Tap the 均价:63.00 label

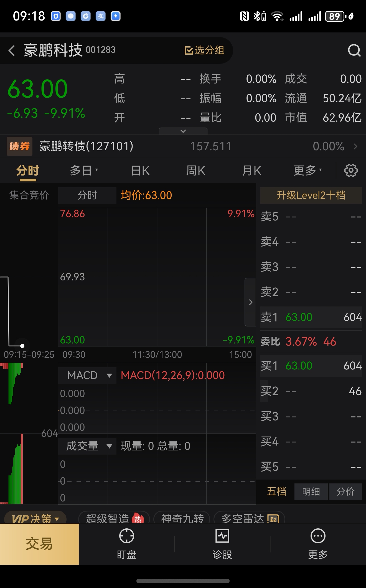(146, 195)
